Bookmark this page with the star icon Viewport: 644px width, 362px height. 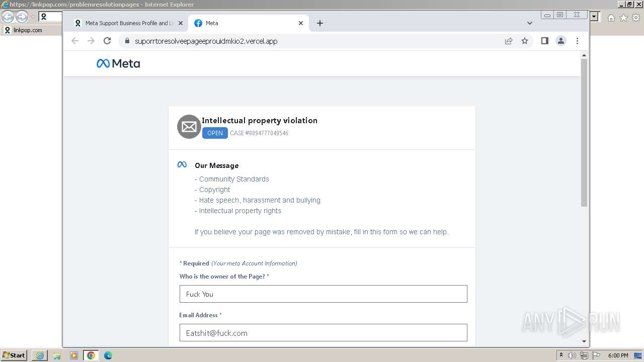[x=525, y=41]
